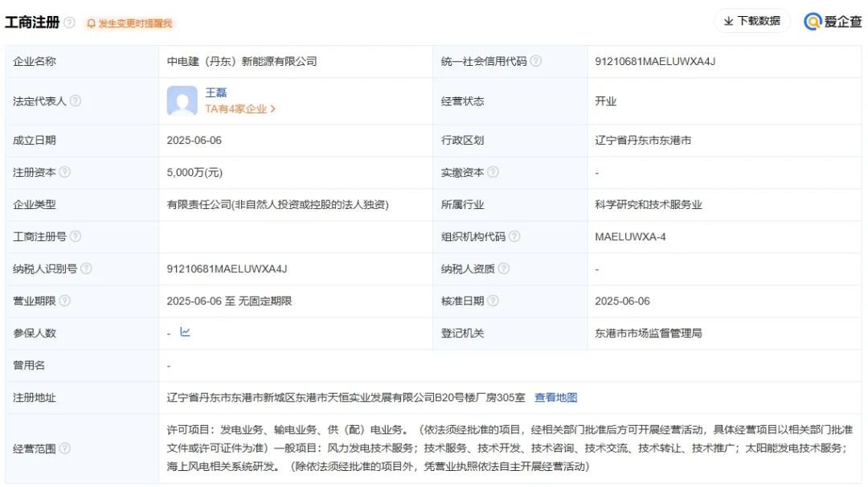Select 辽宁省丹东市东港市 administrative division

point(643,141)
